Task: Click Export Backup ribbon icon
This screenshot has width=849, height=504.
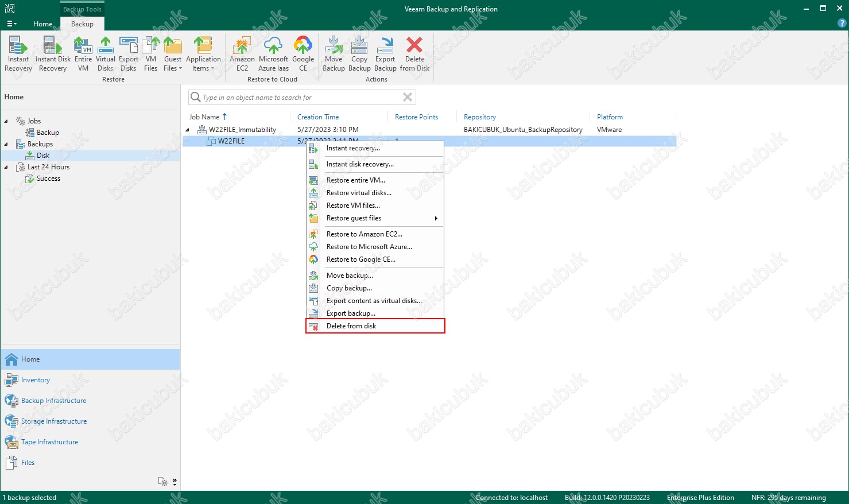Action: click(x=385, y=54)
